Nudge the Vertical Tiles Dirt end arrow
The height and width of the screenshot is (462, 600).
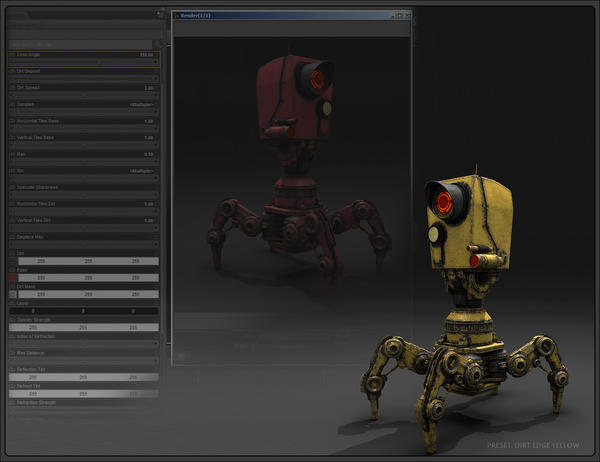[156, 228]
